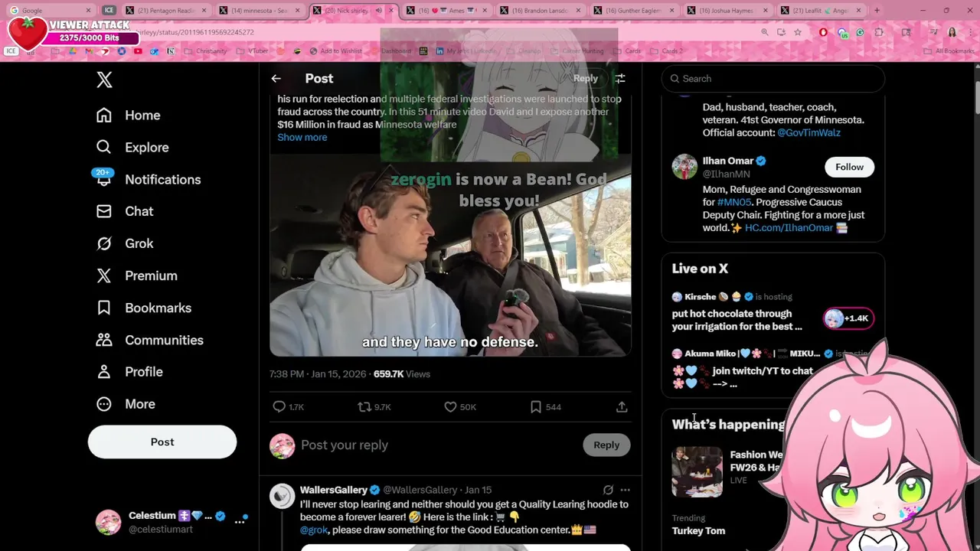
Task: Open the Christianity bookmarks folder
Action: coord(206,51)
